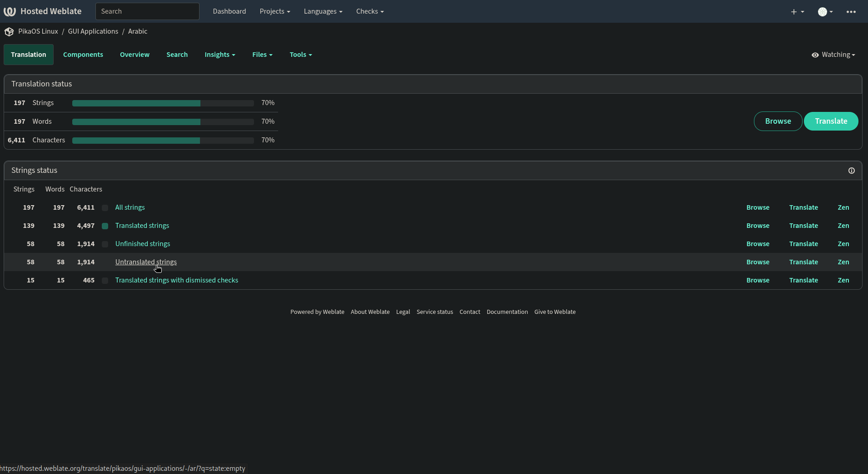Image resolution: width=868 pixels, height=474 pixels.
Task: Open the Watching dropdown
Action: tap(833, 55)
